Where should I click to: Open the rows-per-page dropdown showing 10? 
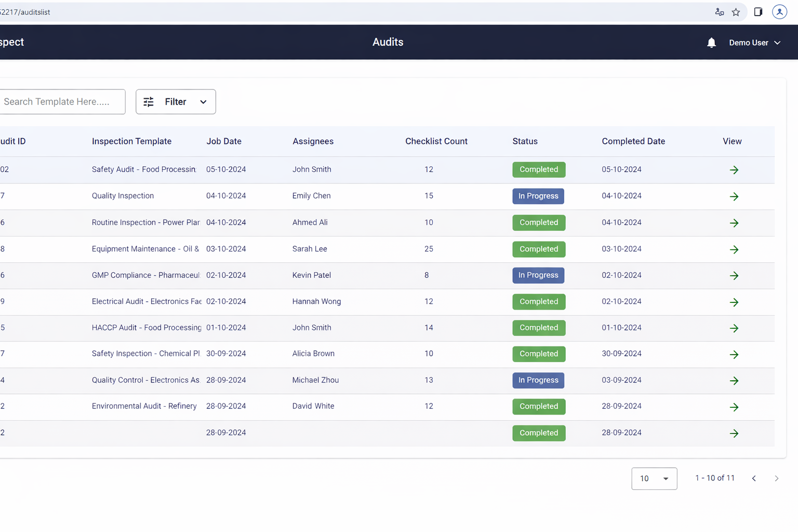pyautogui.click(x=654, y=478)
